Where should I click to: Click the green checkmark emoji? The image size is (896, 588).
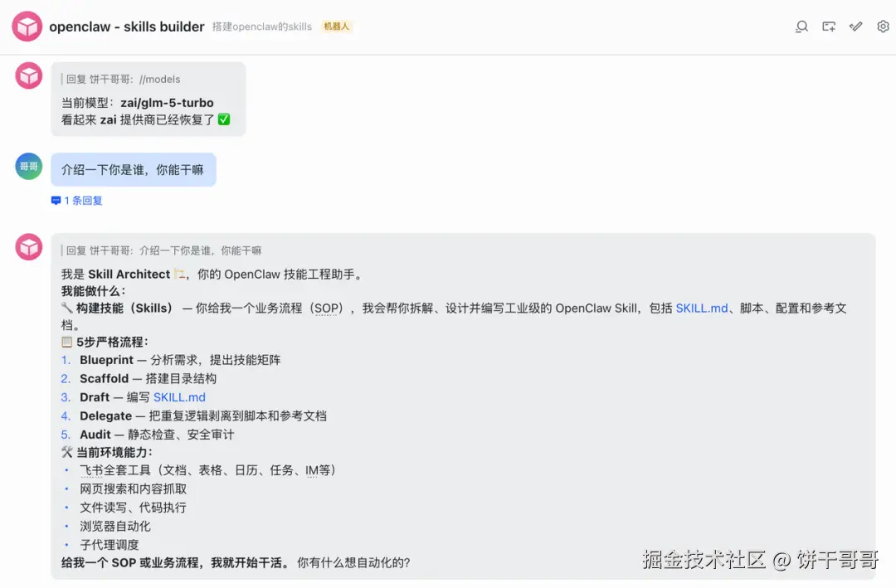coord(224,119)
